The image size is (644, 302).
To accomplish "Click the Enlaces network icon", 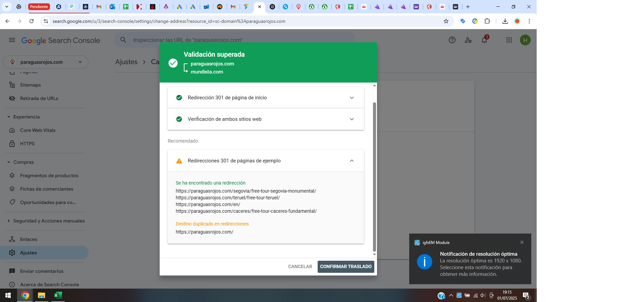I will [x=12, y=239].
